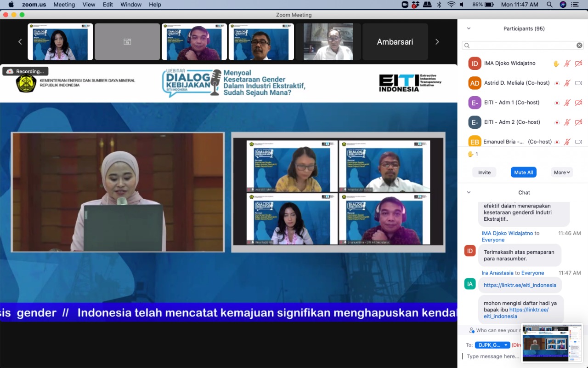Screen dimensions: 588x368
Task: Clear the participant search with the X icon
Action: pyautogui.click(x=579, y=46)
